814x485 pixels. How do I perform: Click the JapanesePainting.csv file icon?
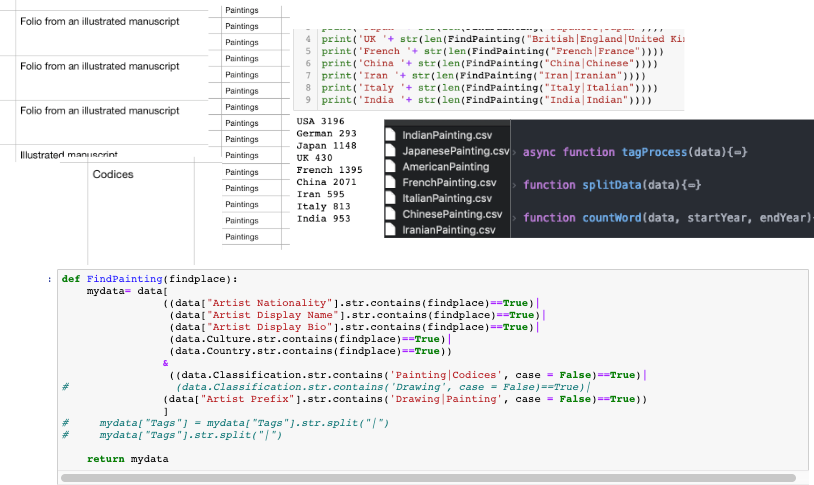pyautogui.click(x=391, y=151)
